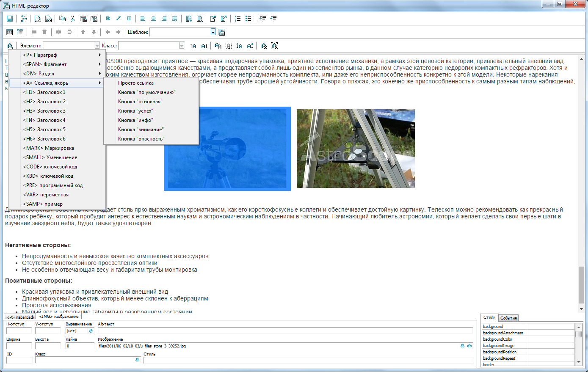Select <MARK> Маркировка

(57, 148)
